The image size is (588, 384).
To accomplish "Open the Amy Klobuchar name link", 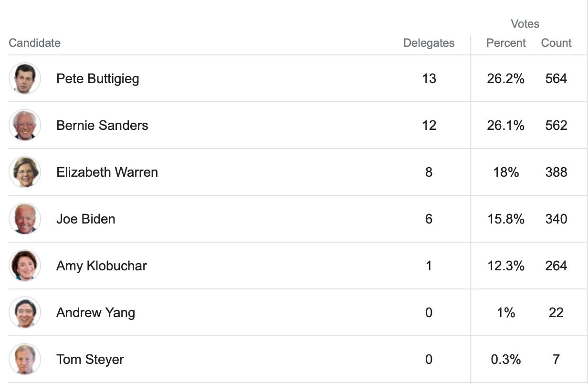I will 102,266.
